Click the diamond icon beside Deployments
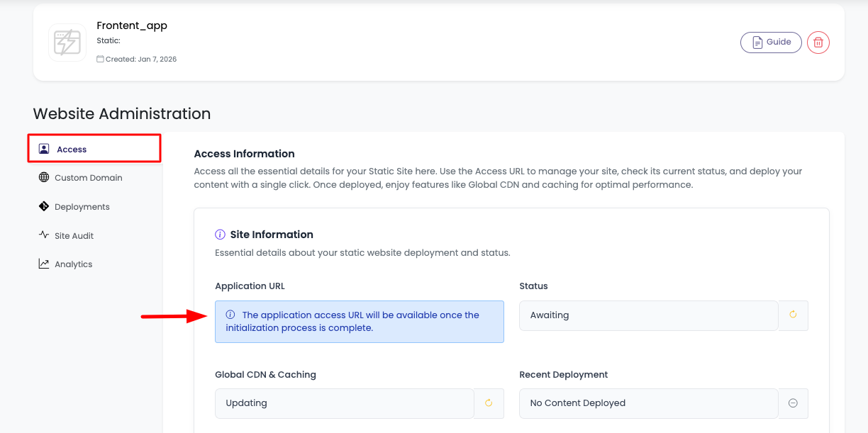The height and width of the screenshot is (433, 868). [x=43, y=206]
